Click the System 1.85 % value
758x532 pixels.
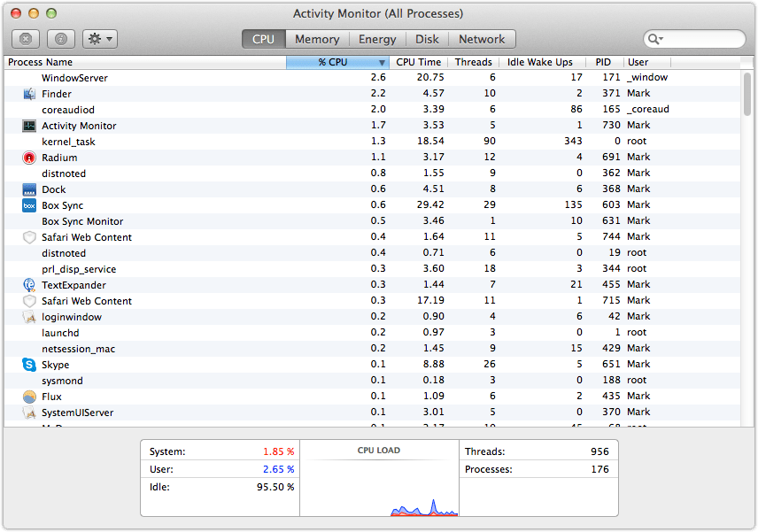[x=278, y=451]
